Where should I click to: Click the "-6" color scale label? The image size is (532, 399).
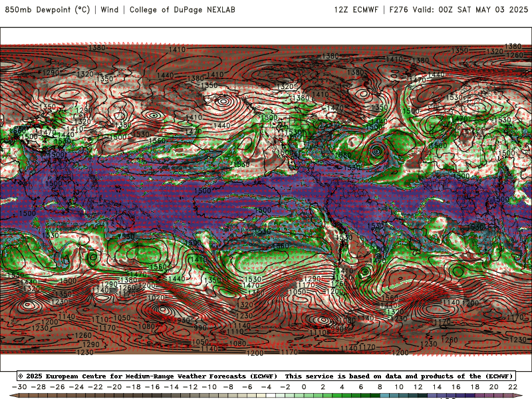coord(247,387)
